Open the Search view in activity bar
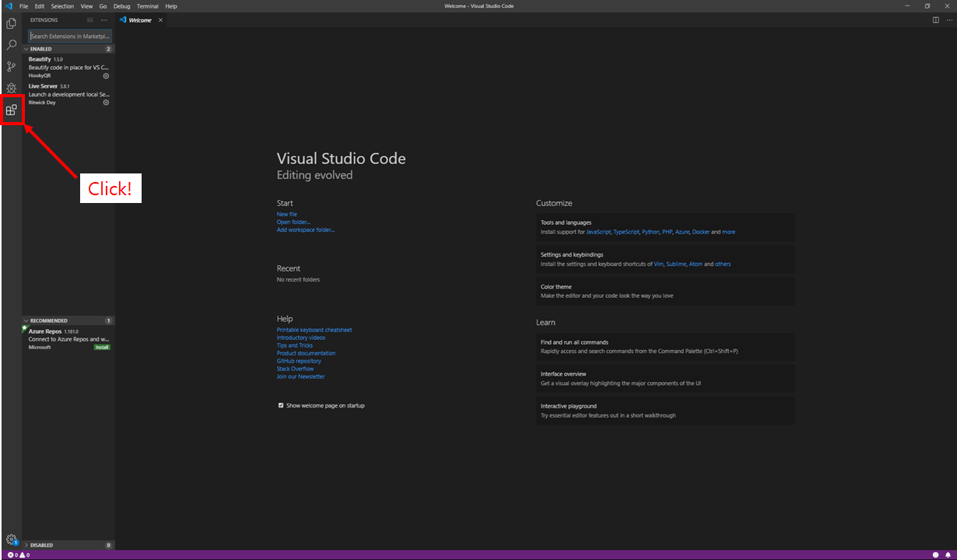The width and height of the screenshot is (957, 560). click(11, 45)
